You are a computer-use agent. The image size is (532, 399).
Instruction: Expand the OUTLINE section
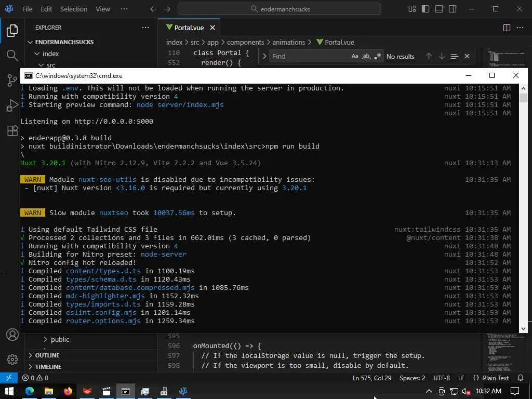[x=47, y=355]
